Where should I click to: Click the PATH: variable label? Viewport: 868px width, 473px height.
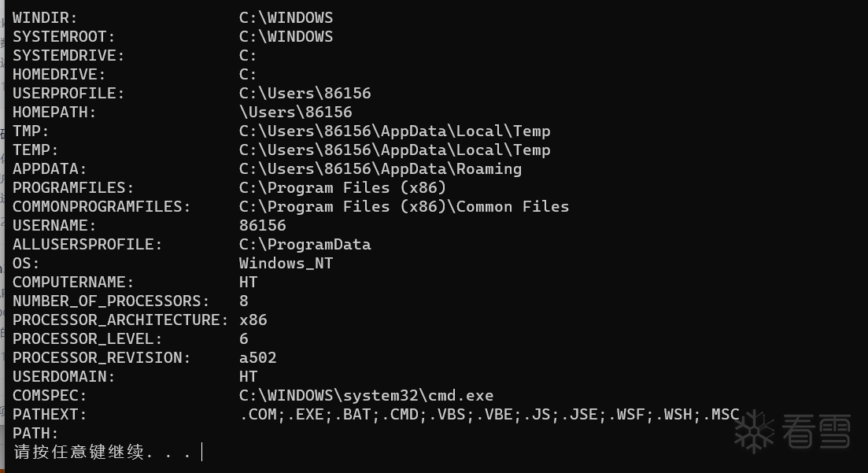click(35, 434)
